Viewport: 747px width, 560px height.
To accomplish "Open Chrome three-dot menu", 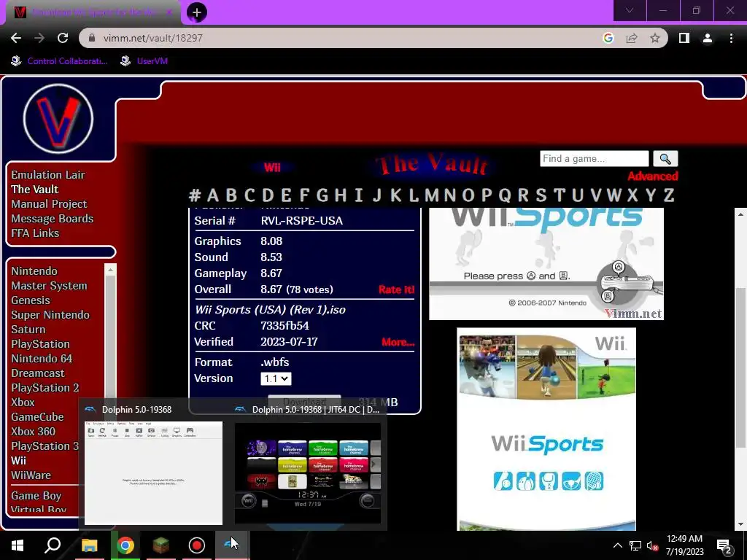I will (731, 38).
